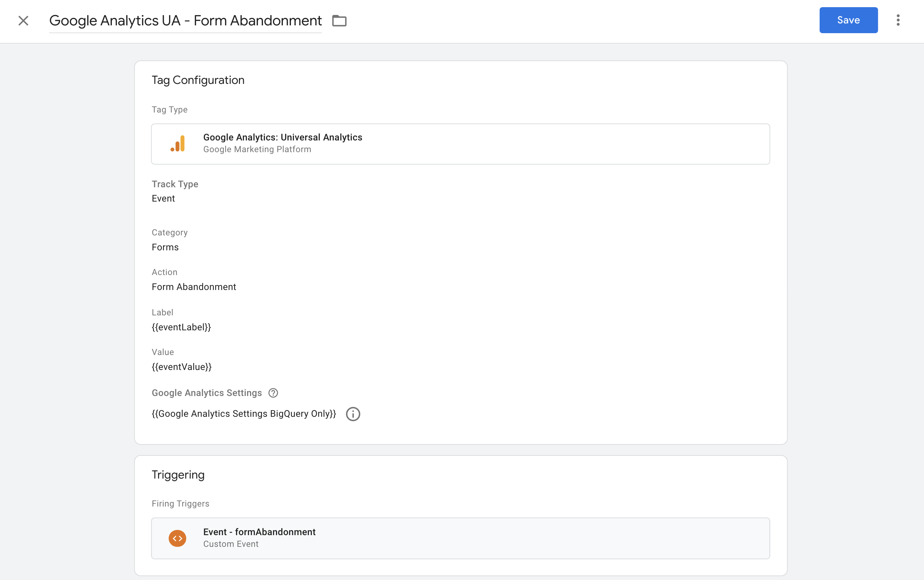Click the Google Marketing Platform subtitle
Viewport: 924px width, 580px height.
point(257,149)
